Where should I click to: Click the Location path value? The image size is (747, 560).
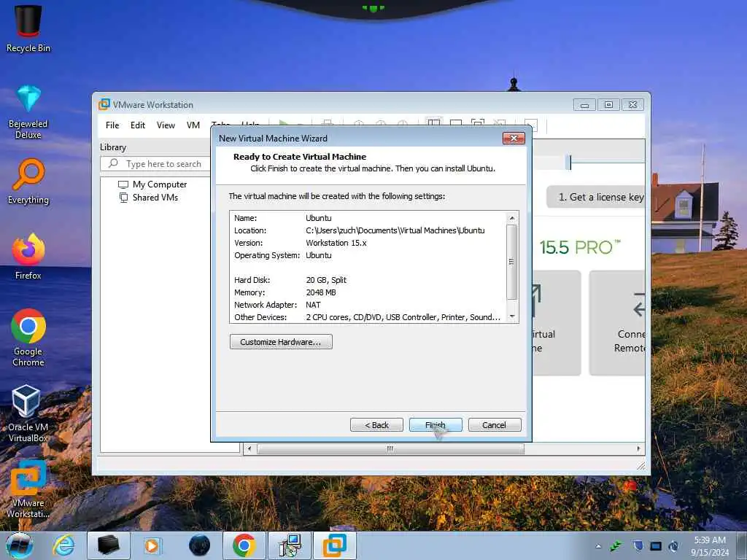(395, 230)
